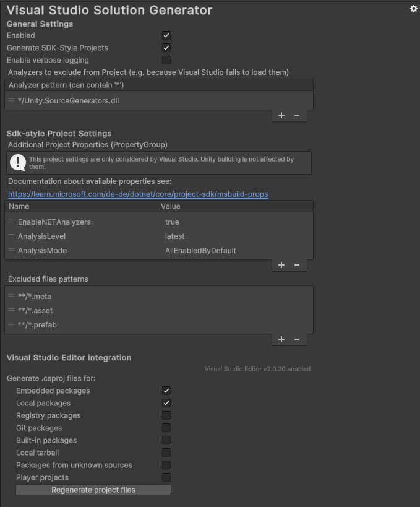Select the **/*.prefab excluded pattern
This screenshot has height=507, width=420.
click(x=161, y=325)
